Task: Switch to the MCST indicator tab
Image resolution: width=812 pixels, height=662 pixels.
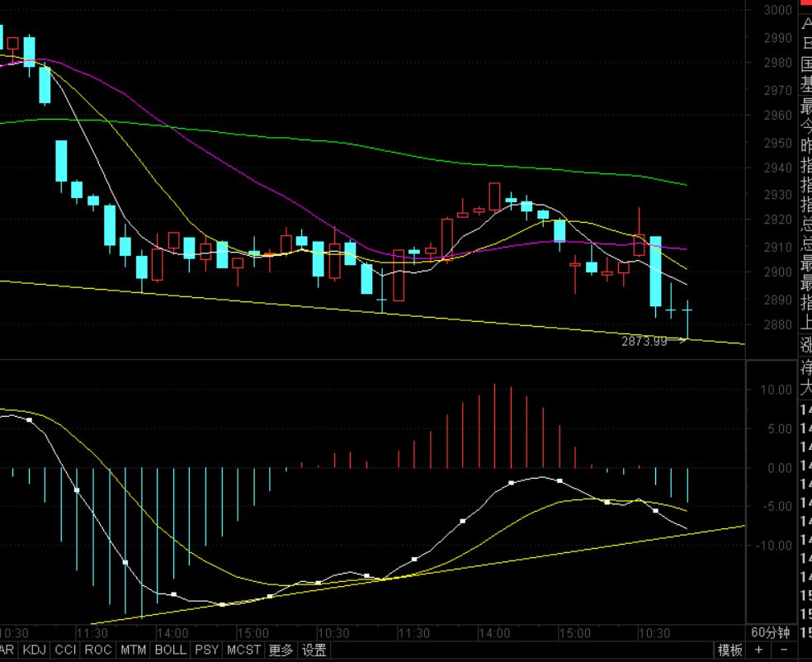Action: [244, 650]
